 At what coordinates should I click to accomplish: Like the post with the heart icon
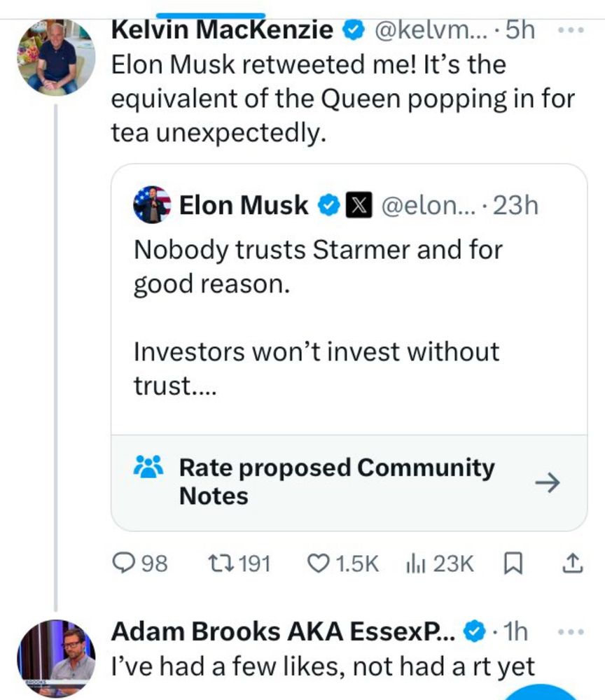319,563
